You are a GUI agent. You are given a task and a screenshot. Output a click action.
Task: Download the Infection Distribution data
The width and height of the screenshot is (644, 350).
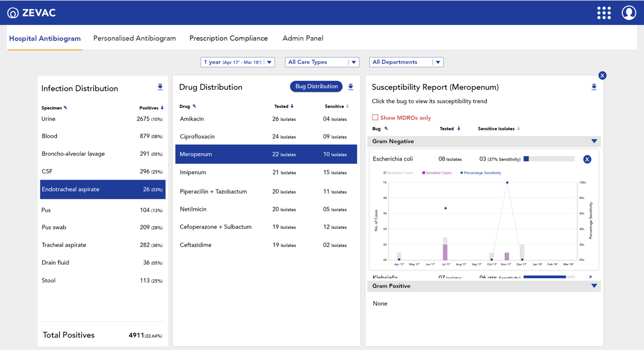(x=160, y=87)
